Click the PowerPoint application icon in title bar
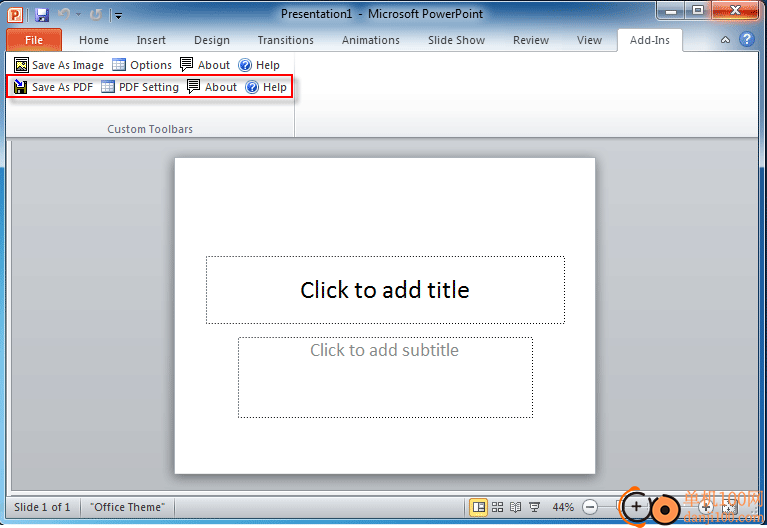The image size is (767, 528). pos(15,15)
